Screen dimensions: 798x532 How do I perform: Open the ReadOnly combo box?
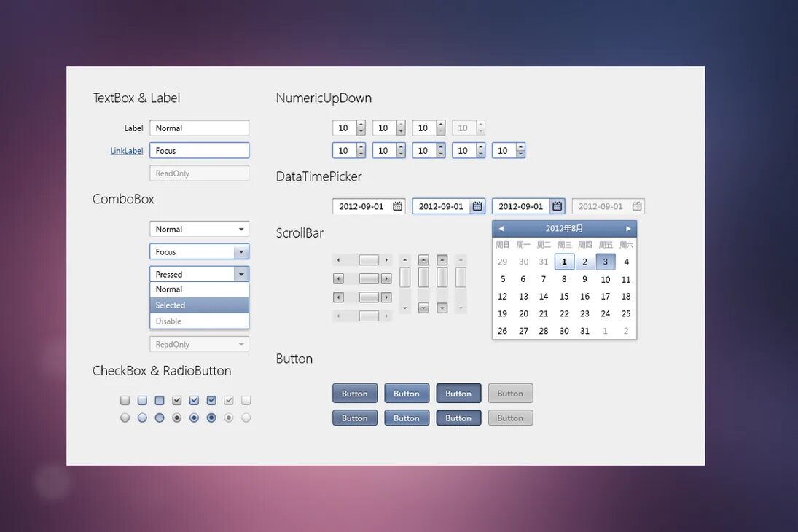[x=199, y=344]
